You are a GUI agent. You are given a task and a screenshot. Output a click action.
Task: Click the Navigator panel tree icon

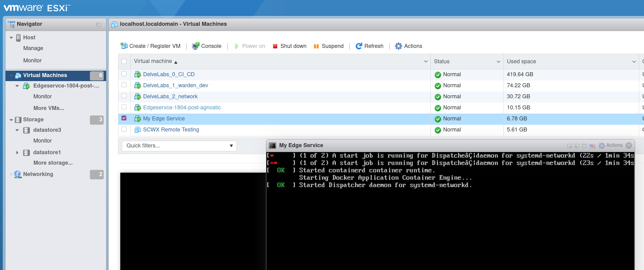[x=11, y=24]
